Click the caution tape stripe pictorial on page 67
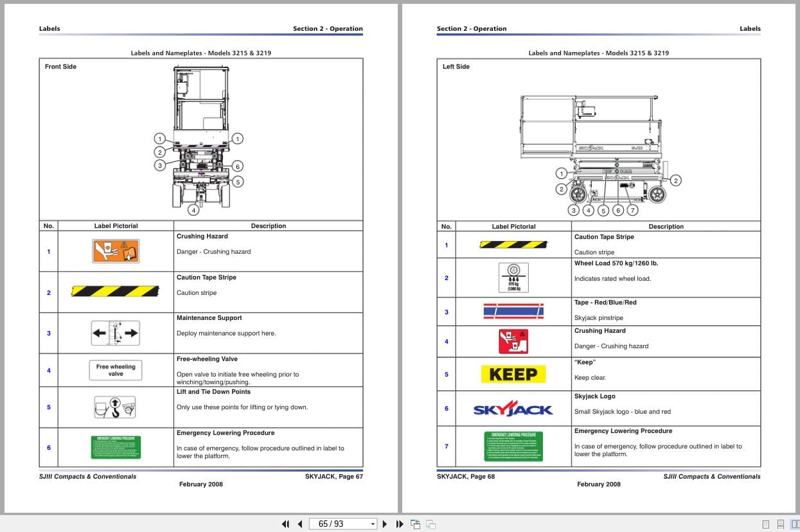The width and height of the screenshot is (800, 532). (x=116, y=291)
